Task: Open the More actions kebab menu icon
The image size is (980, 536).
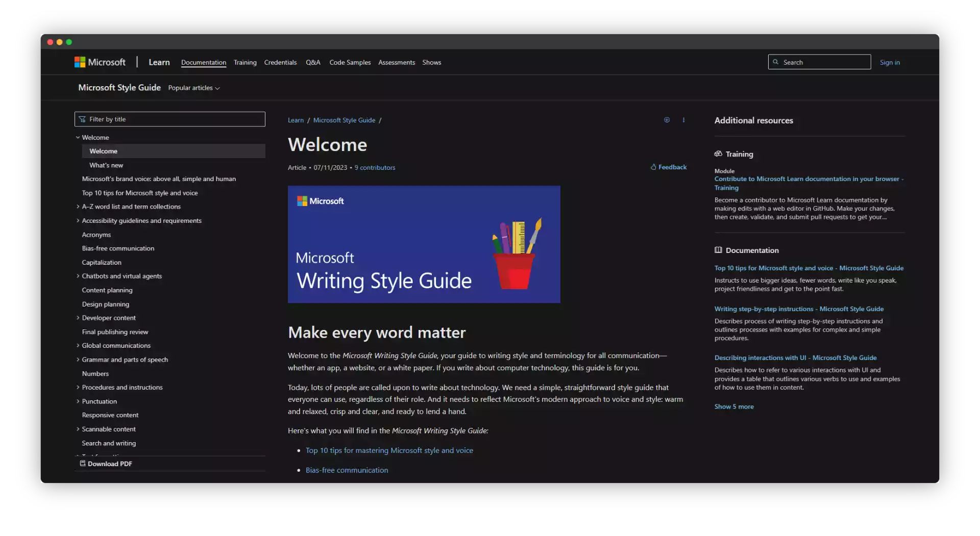Action: [684, 120]
